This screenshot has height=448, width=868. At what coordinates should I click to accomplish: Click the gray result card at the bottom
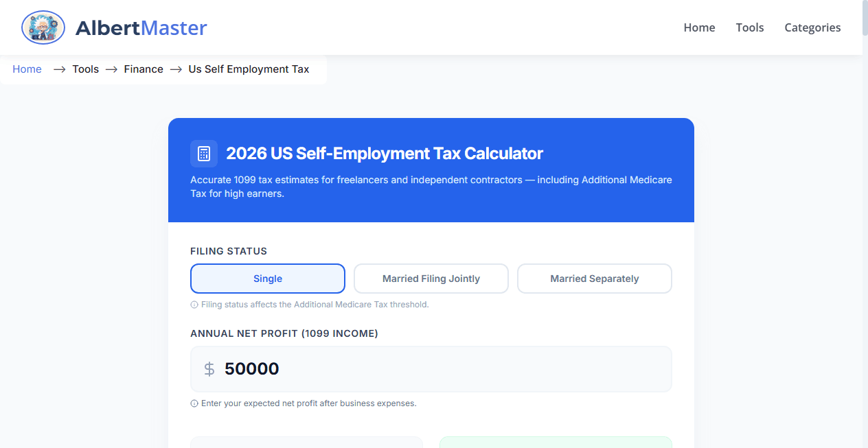pyautogui.click(x=306, y=445)
